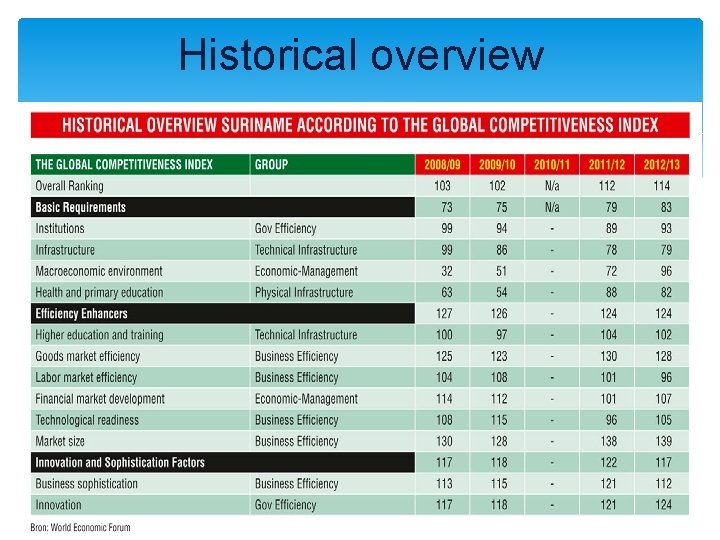Click the red banner heading about Suriname

coord(360,125)
